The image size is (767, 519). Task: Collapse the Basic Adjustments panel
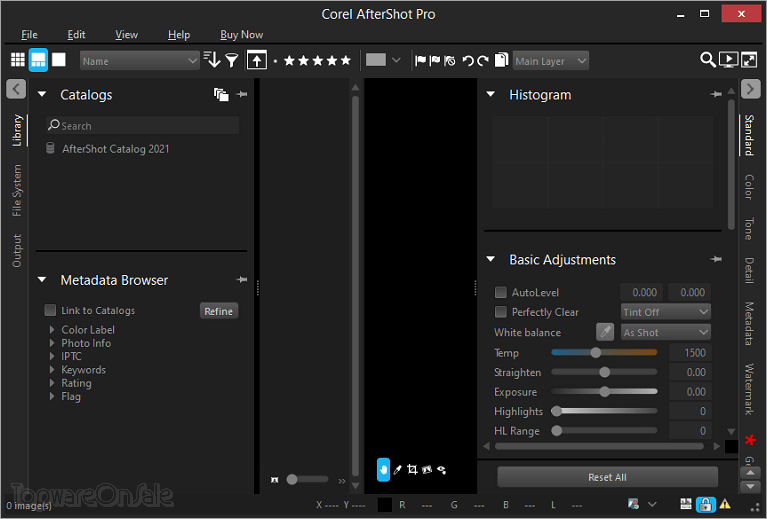[x=491, y=259]
